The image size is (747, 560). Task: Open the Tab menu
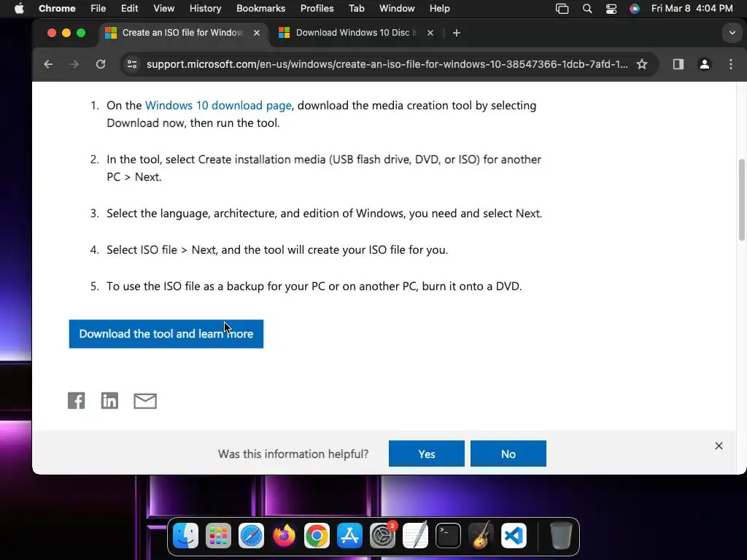coord(356,9)
